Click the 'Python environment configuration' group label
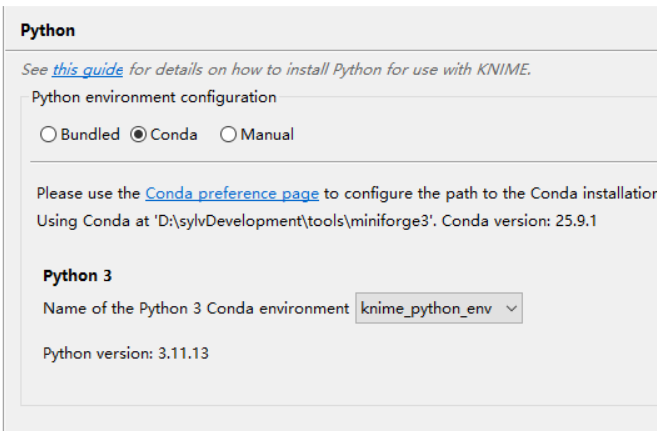Image resolution: width=657 pixels, height=431 pixels. 154,97
